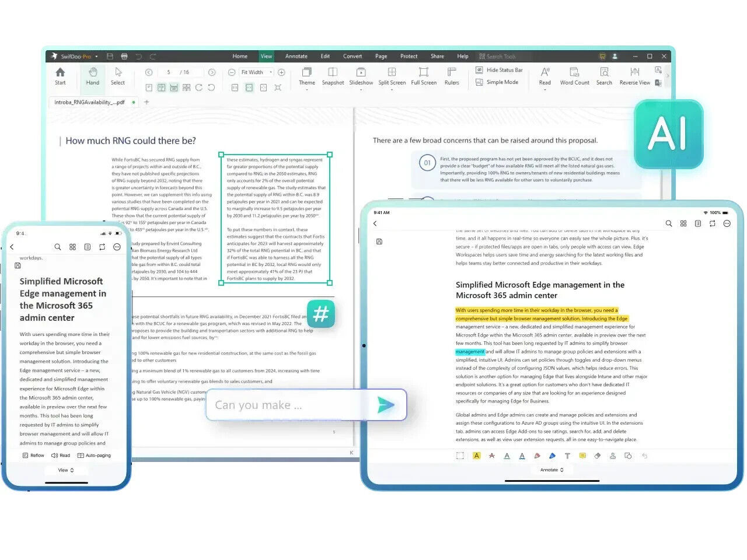
Task: Click the save icon in title bar
Action: click(110, 57)
